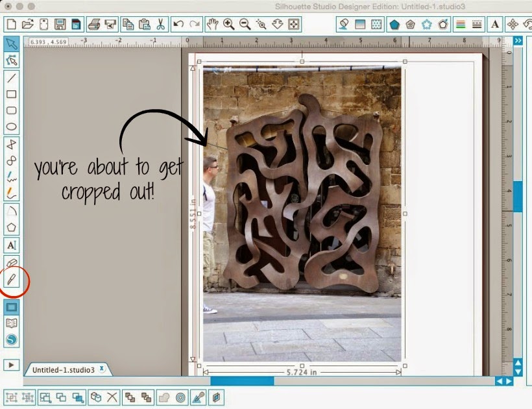Image resolution: width=532 pixels, height=409 pixels.
Task: Open the fill color bucket options
Action: point(343,24)
